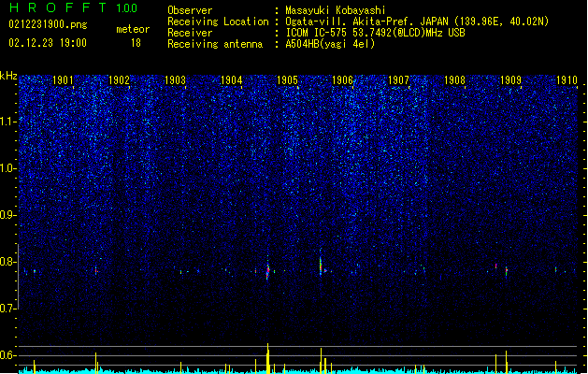Click the 0.7 frequency axis label
This screenshot has width=588, height=374.
7,309
